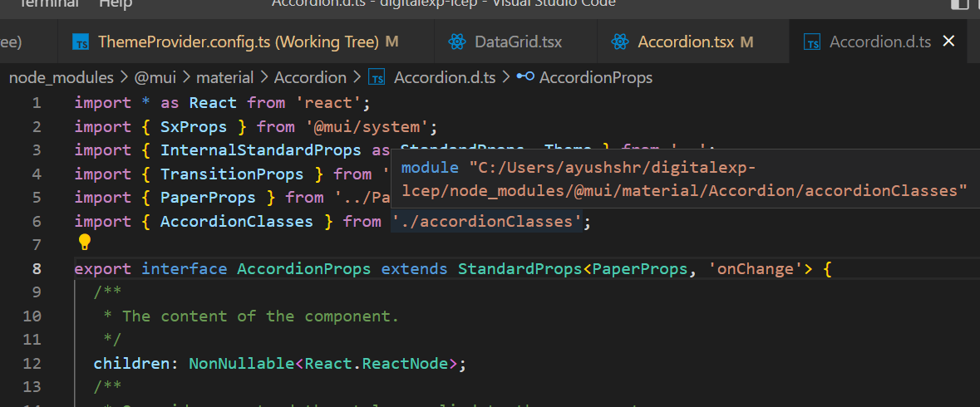The image size is (980, 407).
Task: Click the comment 'The content of the component.'
Action: coord(261,316)
